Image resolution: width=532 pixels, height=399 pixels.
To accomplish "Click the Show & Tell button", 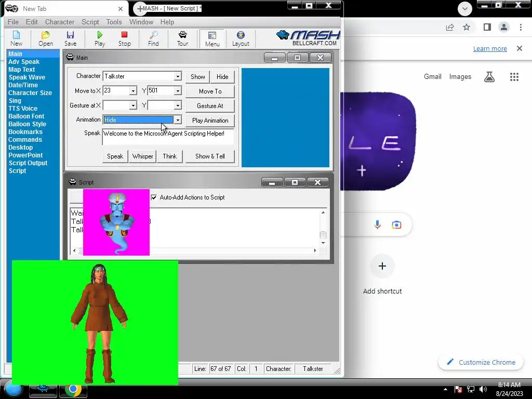I will [210, 156].
